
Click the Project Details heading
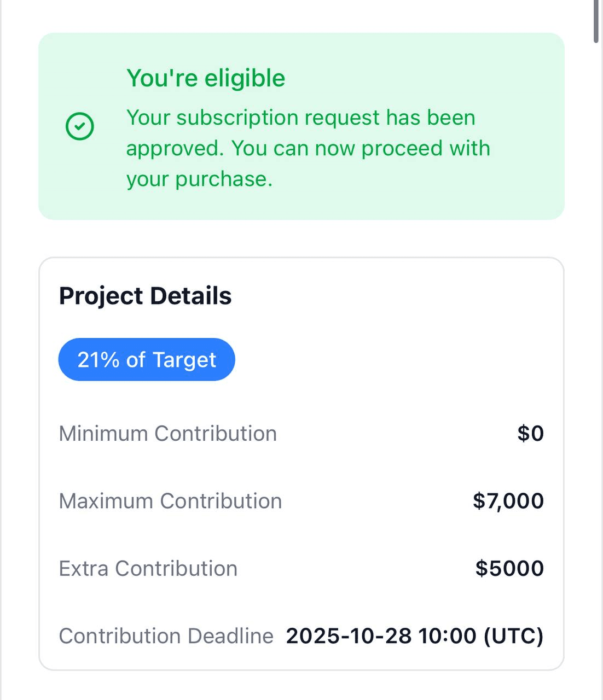[145, 296]
